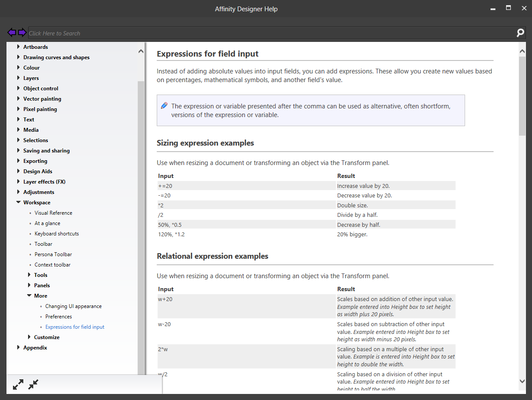
Task: Open the Preferences help page
Action: pos(59,317)
